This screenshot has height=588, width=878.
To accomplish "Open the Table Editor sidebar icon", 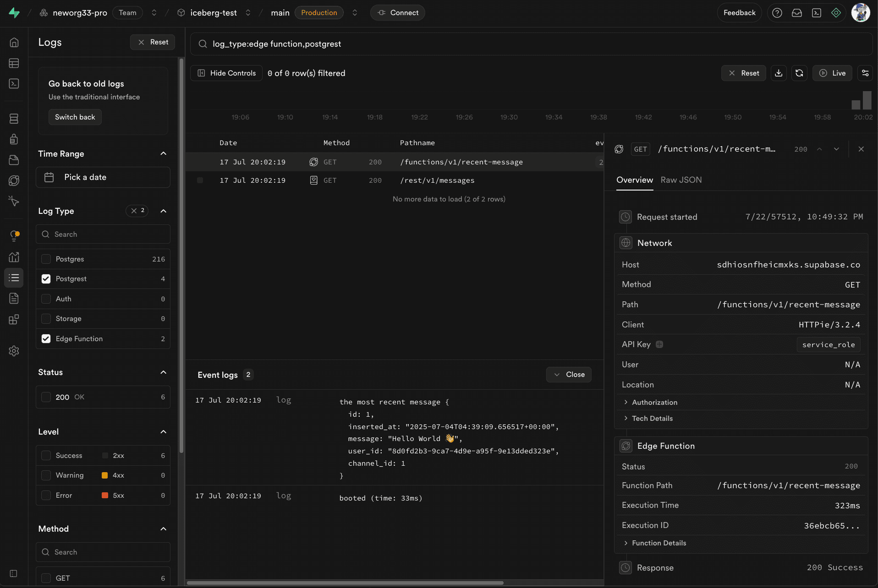I will 14,63.
